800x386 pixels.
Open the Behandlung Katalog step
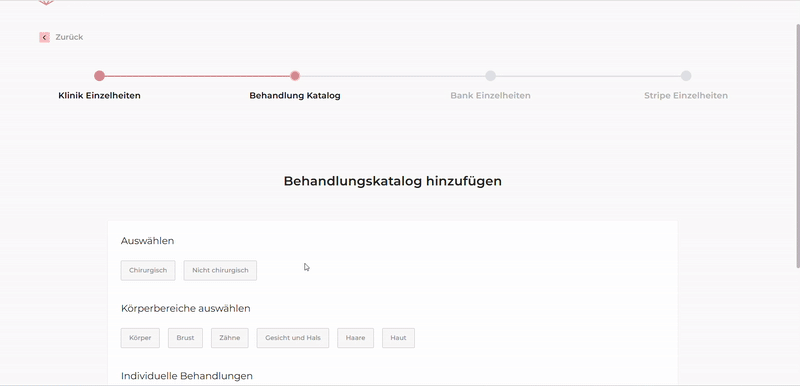[x=295, y=96]
